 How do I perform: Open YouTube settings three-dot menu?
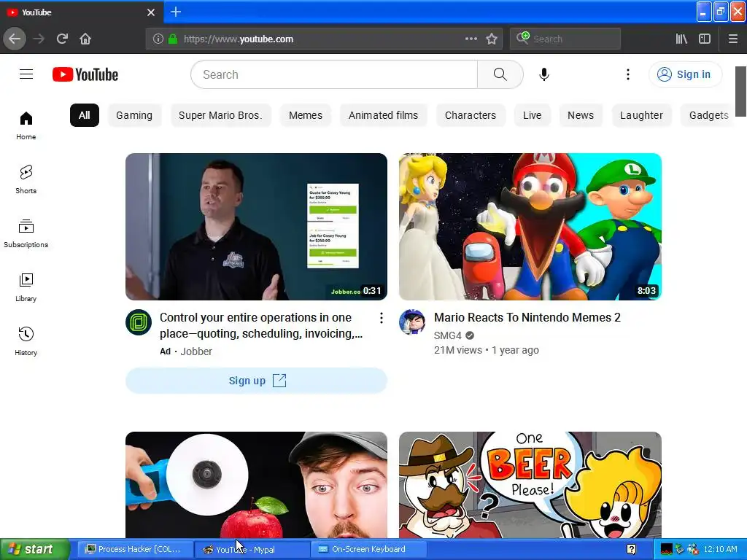(x=628, y=74)
